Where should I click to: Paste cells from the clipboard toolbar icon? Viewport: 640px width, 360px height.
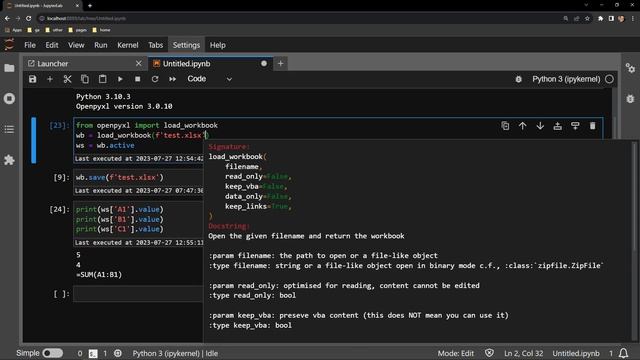[x=102, y=79]
